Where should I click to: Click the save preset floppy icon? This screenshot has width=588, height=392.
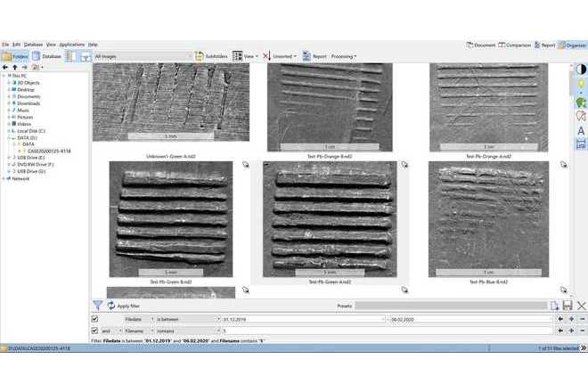coord(568,306)
